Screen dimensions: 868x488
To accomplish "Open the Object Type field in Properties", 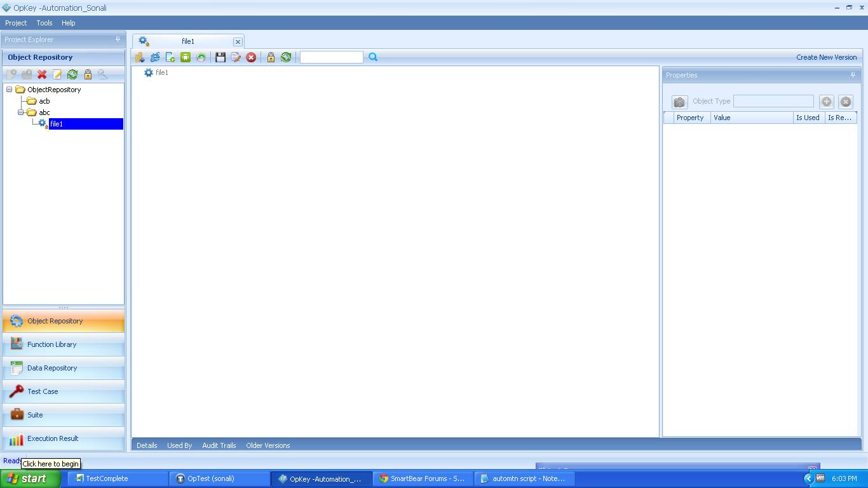I will tap(773, 101).
